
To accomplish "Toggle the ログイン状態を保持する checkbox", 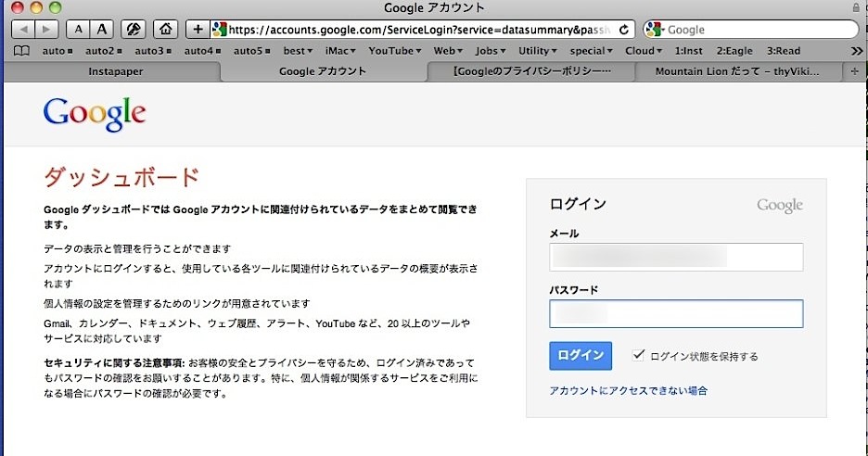I will click(638, 355).
